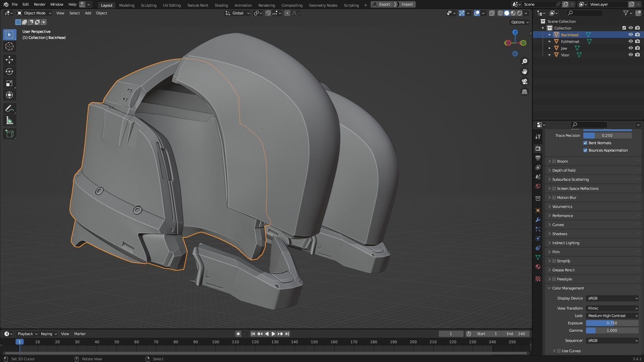Open the View Transform Filmic dropdown
Viewport: 644px width, 362px height.
pos(612,308)
